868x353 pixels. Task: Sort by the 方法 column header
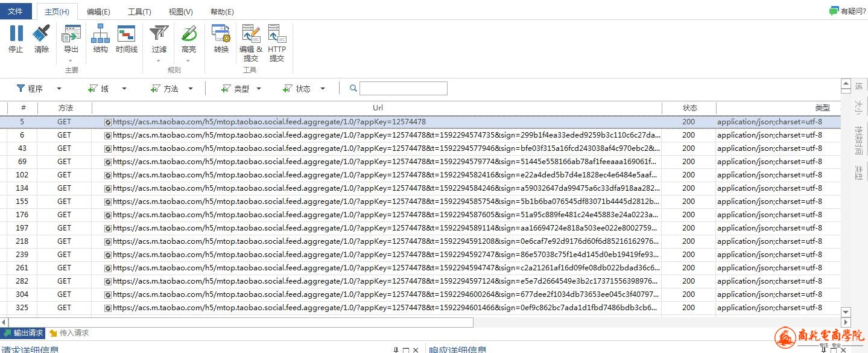65,107
